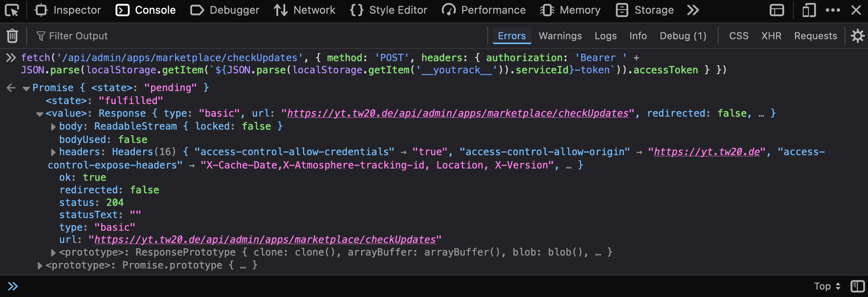The width and height of the screenshot is (868, 297).
Task: Activate the element picker icon
Action: coord(12,10)
